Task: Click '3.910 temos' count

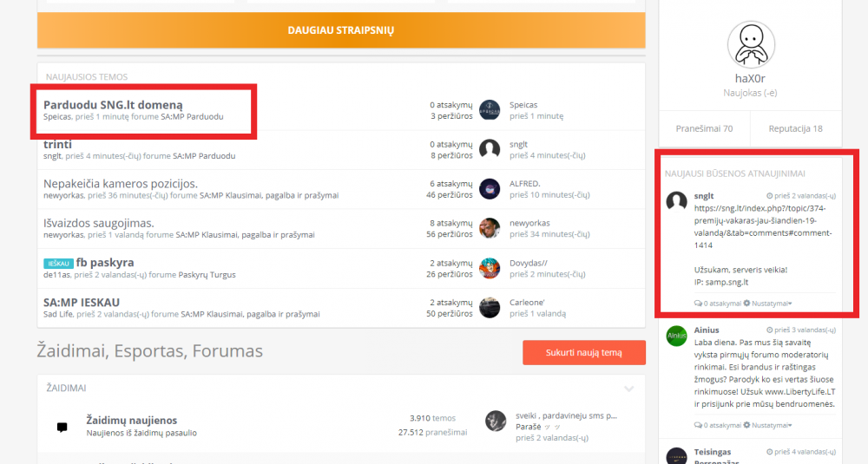Action: click(x=432, y=418)
